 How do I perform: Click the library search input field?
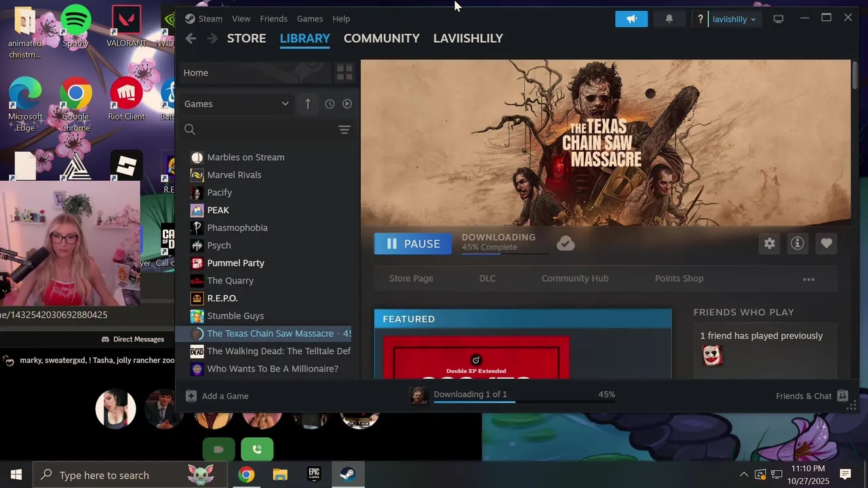click(x=266, y=129)
